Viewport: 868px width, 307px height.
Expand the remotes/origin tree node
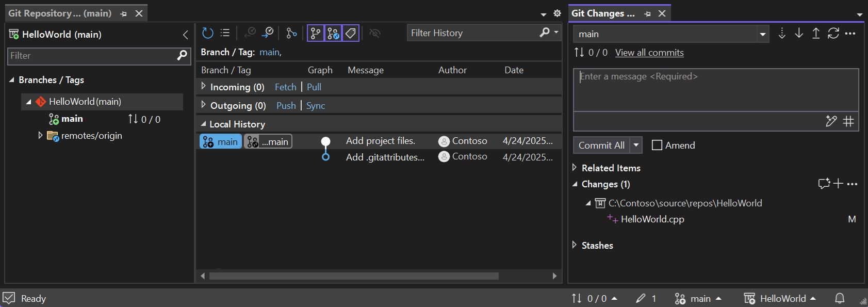tap(40, 136)
